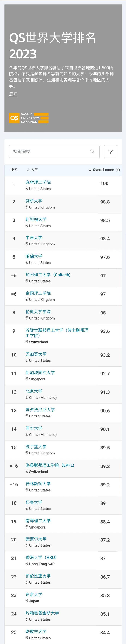Expand the description with 展开
126x644 pixels.
[x=13, y=94]
